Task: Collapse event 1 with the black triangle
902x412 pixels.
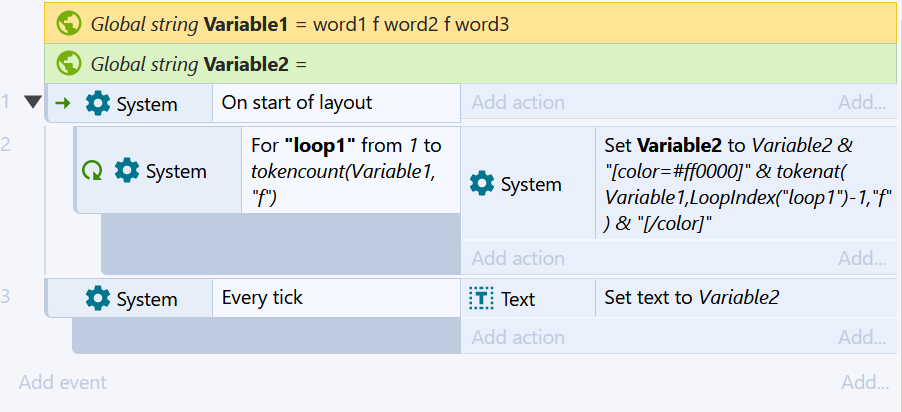Action: click(x=33, y=102)
